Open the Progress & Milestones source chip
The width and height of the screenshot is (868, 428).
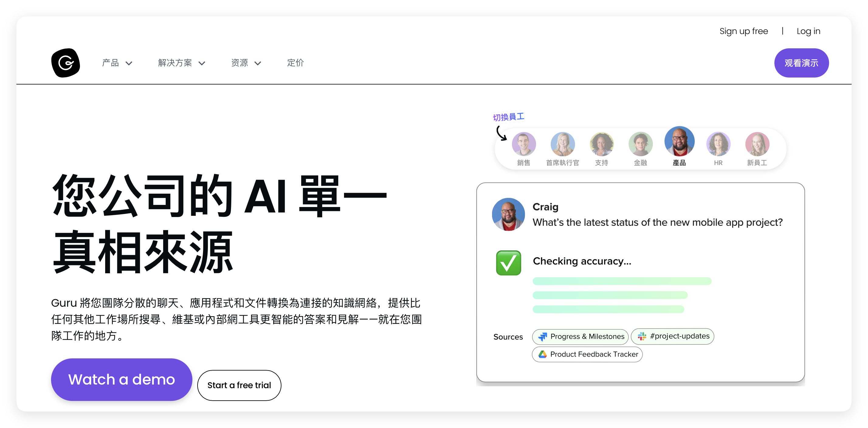[580, 336]
